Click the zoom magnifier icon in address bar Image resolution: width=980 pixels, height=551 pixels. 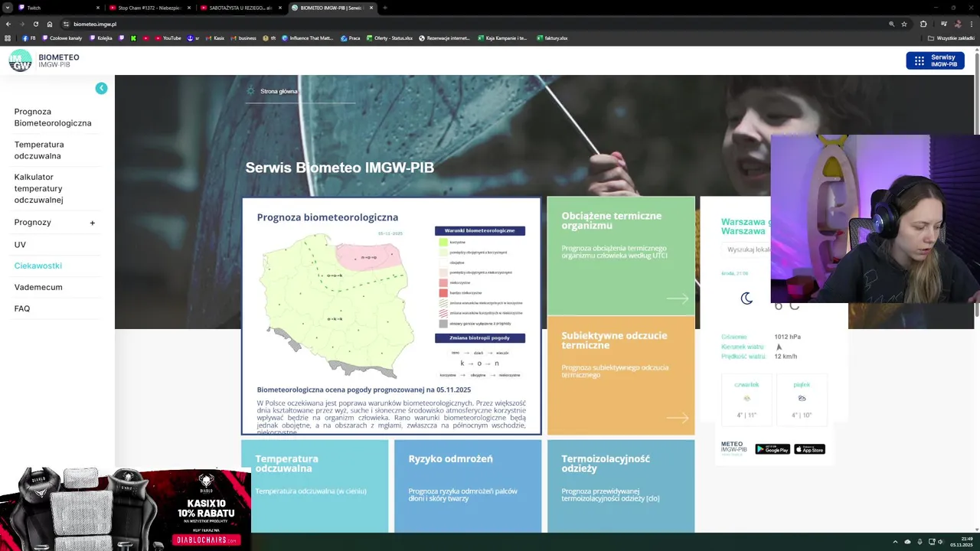click(891, 24)
